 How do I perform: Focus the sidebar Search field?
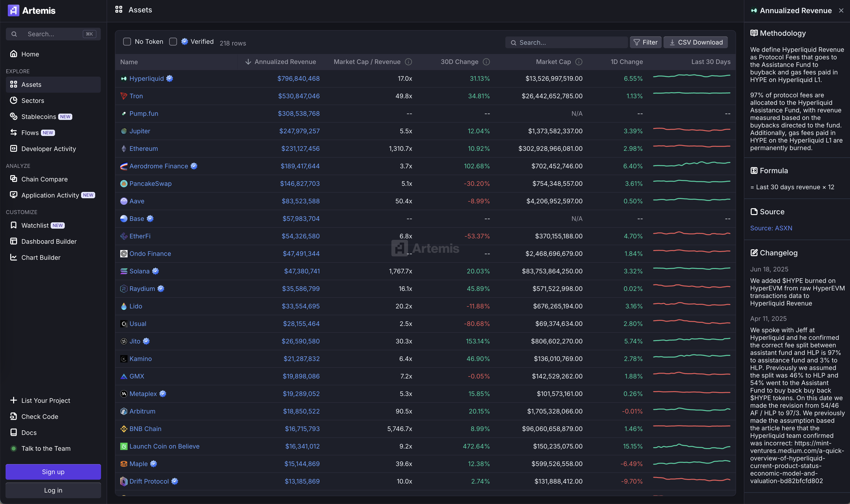pos(53,34)
